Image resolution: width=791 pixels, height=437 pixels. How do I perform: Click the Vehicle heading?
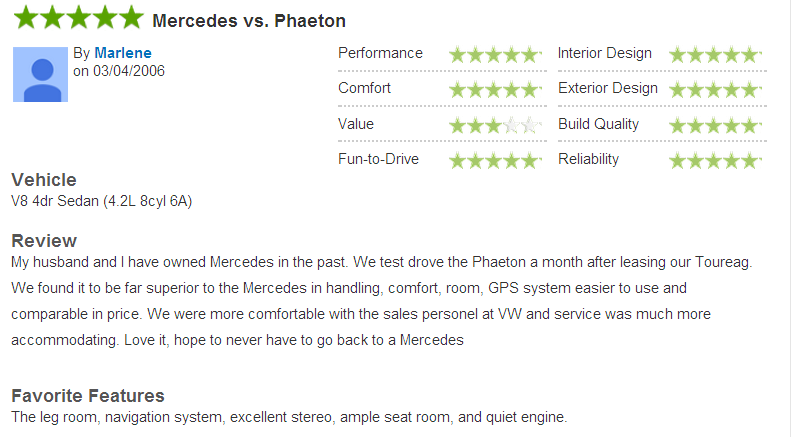coord(44,180)
